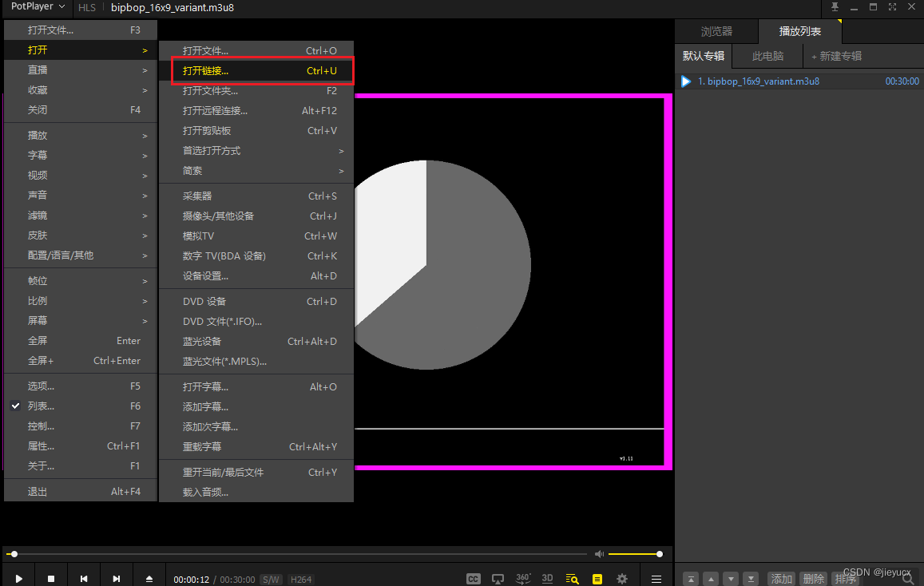Toggle mute with the speaker icon
Image resolution: width=924 pixels, height=586 pixels.
click(599, 553)
